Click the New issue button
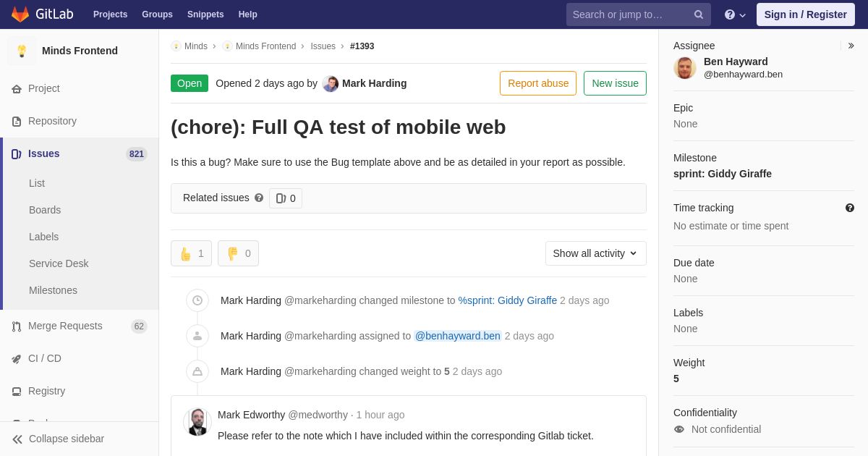 [x=615, y=83]
